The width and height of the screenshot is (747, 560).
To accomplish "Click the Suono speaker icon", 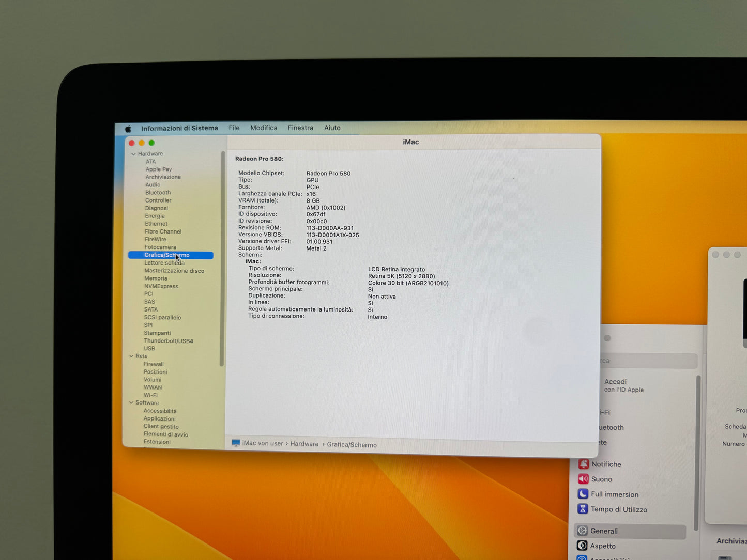I will point(583,479).
